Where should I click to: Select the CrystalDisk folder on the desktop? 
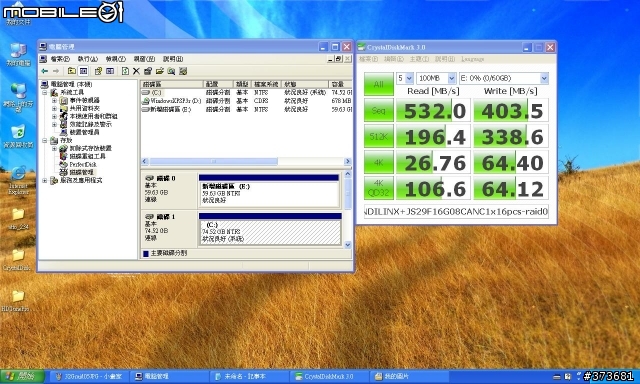16,260
